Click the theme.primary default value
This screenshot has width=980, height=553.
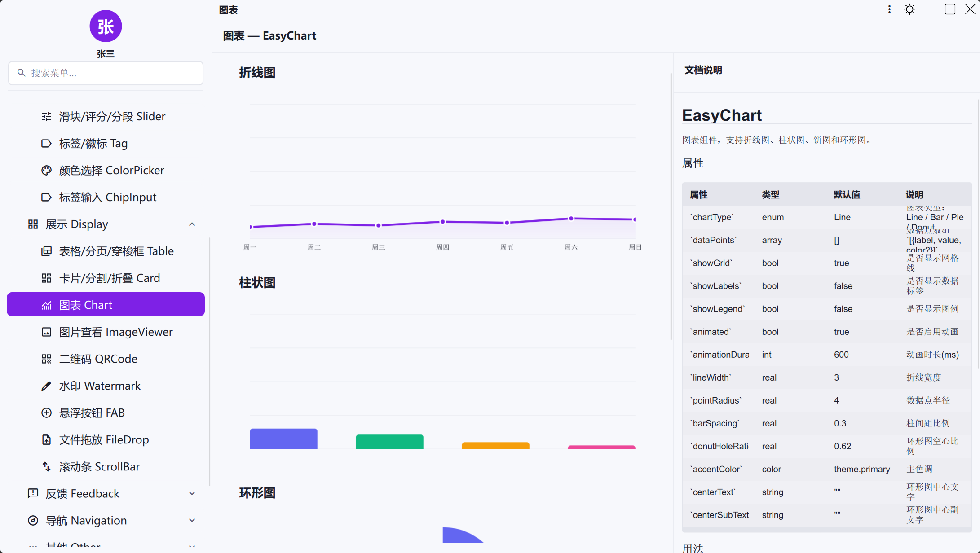pyautogui.click(x=862, y=469)
